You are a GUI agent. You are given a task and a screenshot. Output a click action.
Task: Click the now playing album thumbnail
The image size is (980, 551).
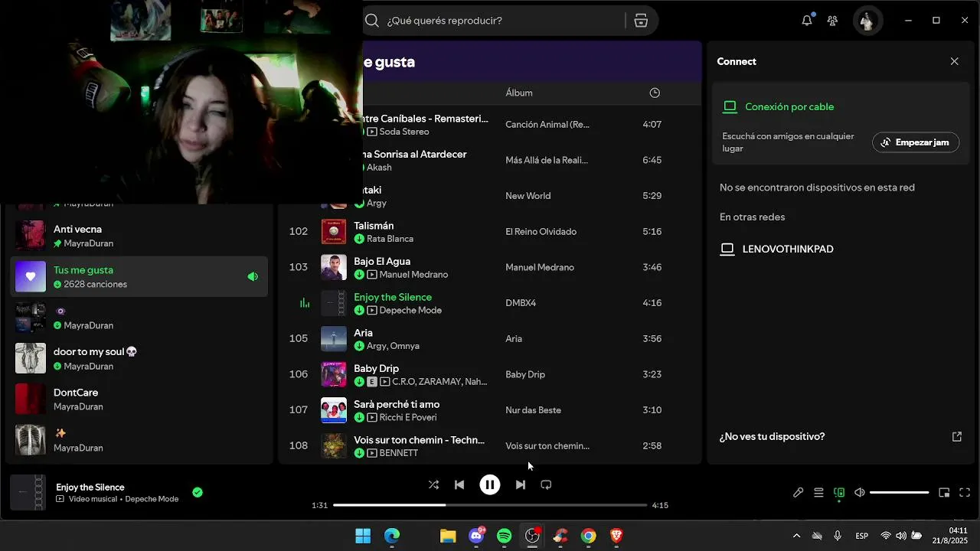tap(28, 492)
